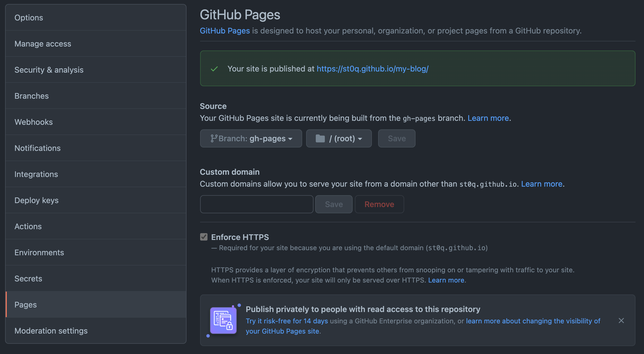644x354 pixels.
Task: Click Save next to custom domain field
Action: 334,204
